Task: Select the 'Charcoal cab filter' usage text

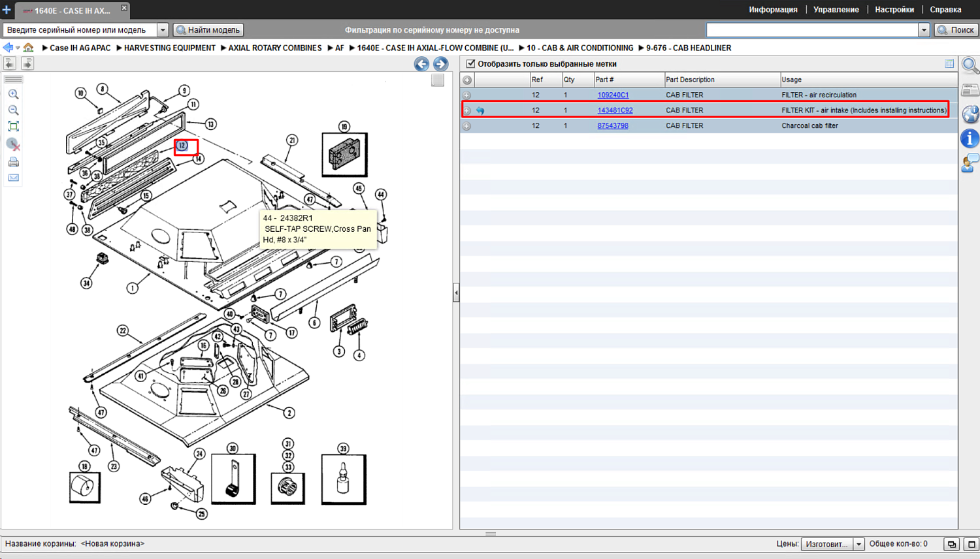Action: pos(810,126)
